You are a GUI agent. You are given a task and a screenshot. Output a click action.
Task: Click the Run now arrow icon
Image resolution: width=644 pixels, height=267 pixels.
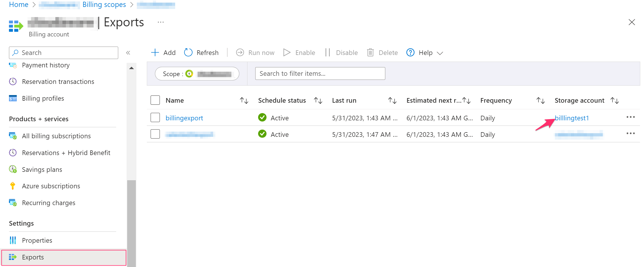click(240, 52)
